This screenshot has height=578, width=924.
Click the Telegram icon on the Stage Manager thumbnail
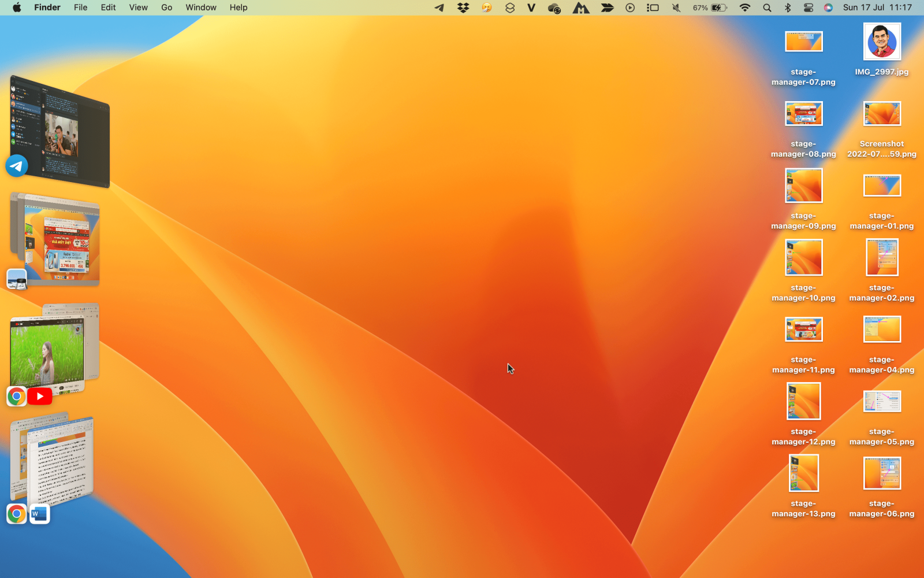pyautogui.click(x=17, y=166)
